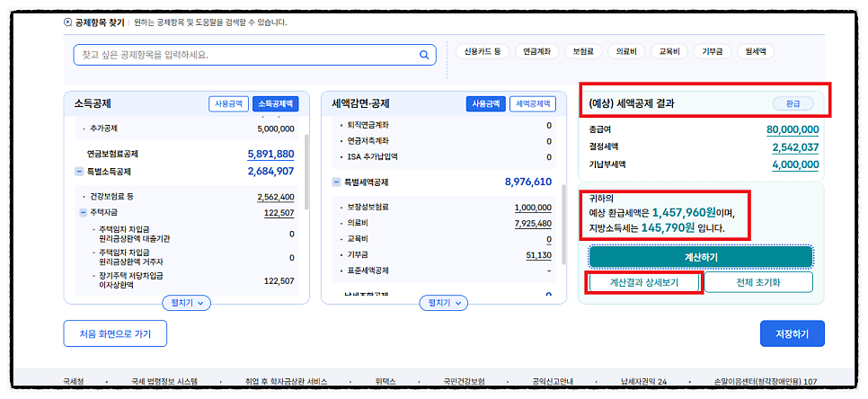
Task: Select 세액공제액 toggle in 세액감면·공제
Action: pos(533,104)
